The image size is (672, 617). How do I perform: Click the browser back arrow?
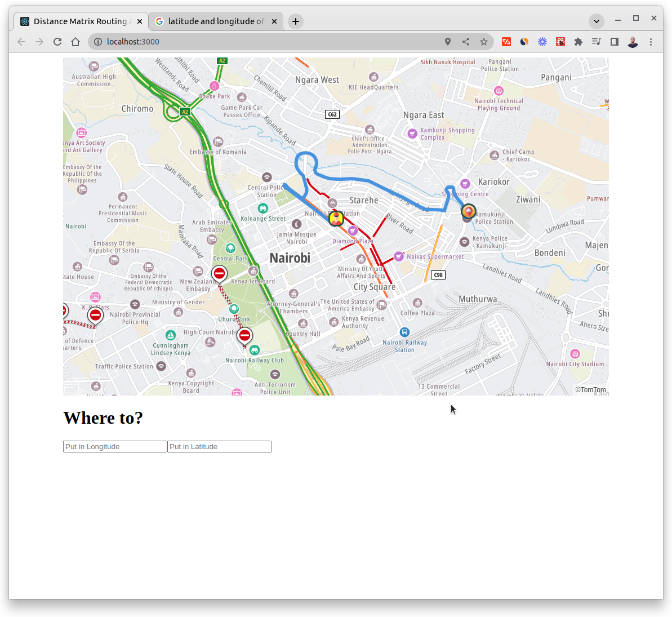pos(21,42)
